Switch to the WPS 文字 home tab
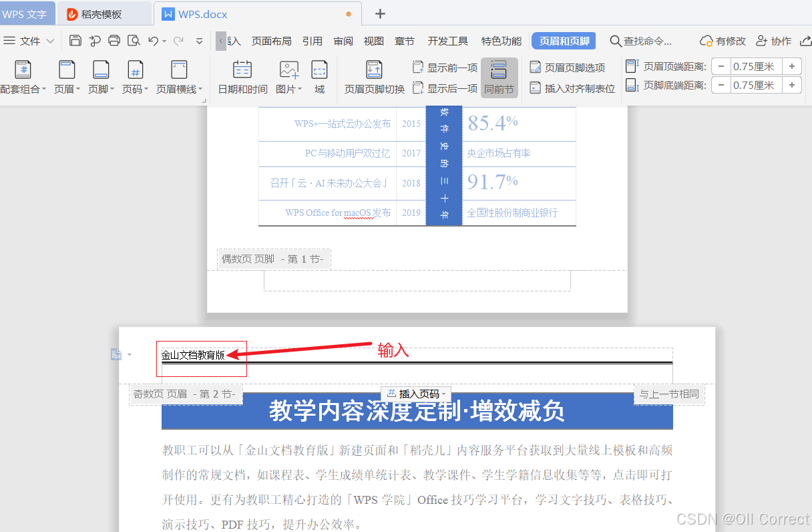Viewport: 812px width, 532px height. [27, 14]
